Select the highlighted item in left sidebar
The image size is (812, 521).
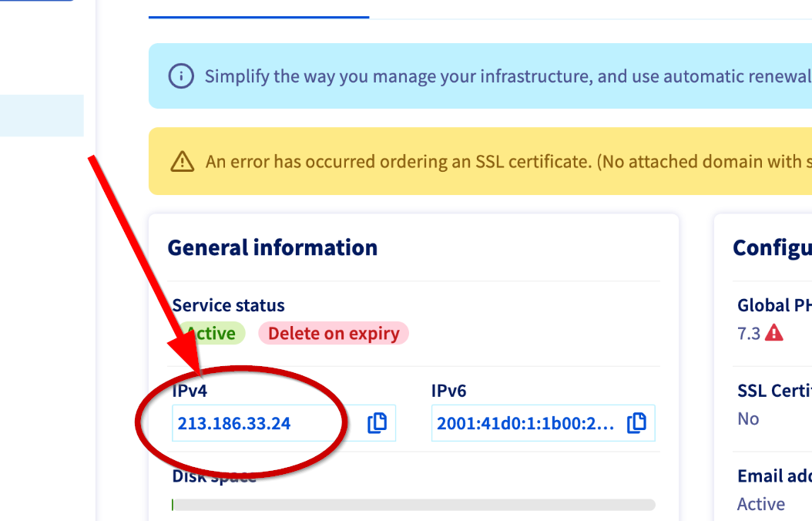pyautogui.click(x=42, y=116)
